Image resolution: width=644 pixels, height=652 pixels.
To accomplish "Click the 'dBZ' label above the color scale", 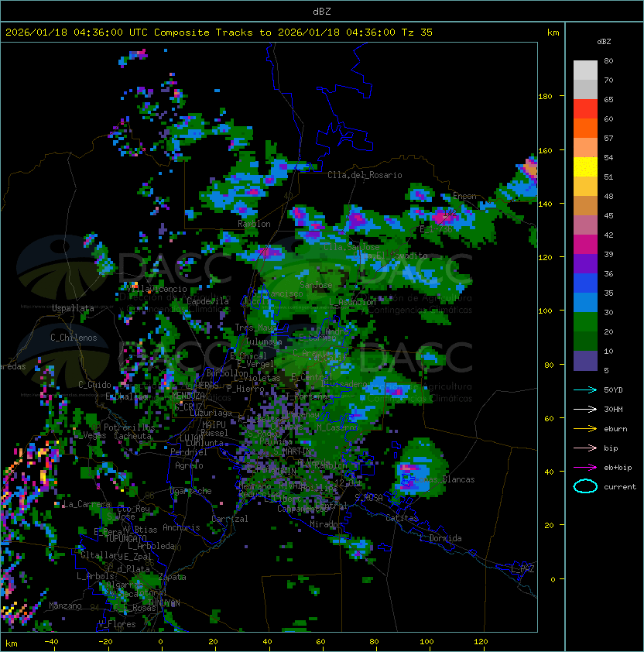I will (x=604, y=42).
